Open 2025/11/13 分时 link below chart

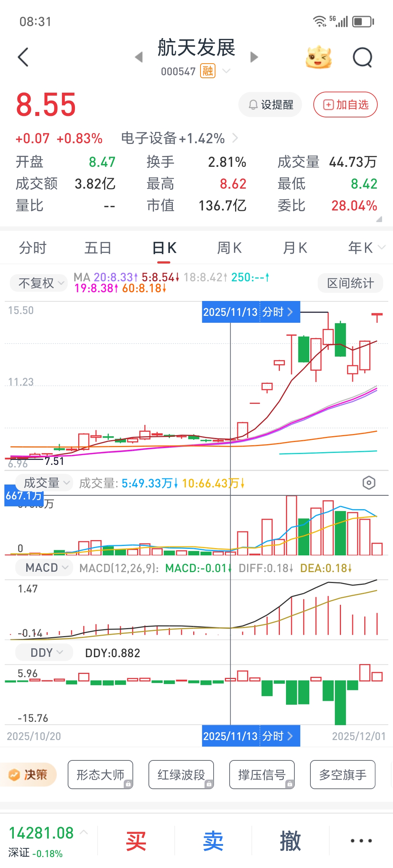251,736
